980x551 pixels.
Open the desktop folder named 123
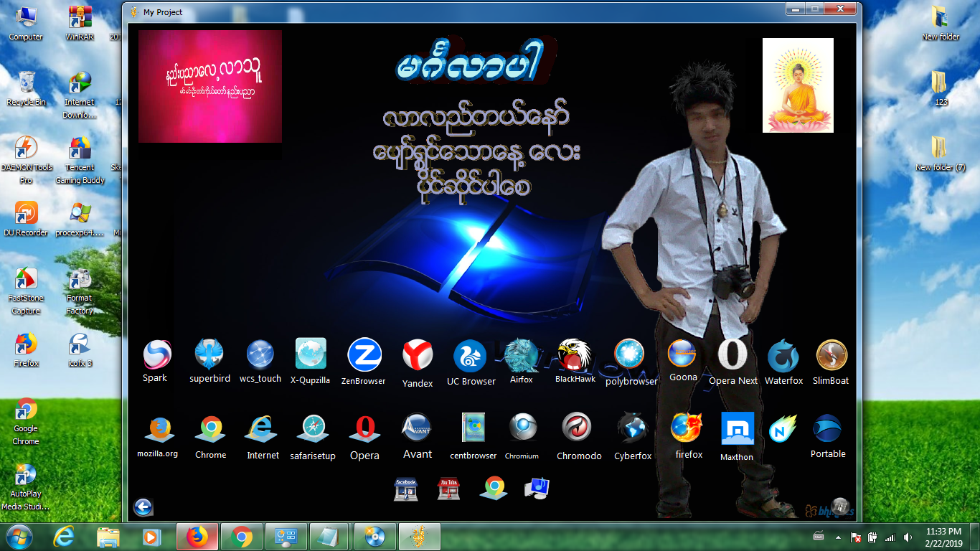[x=940, y=88]
